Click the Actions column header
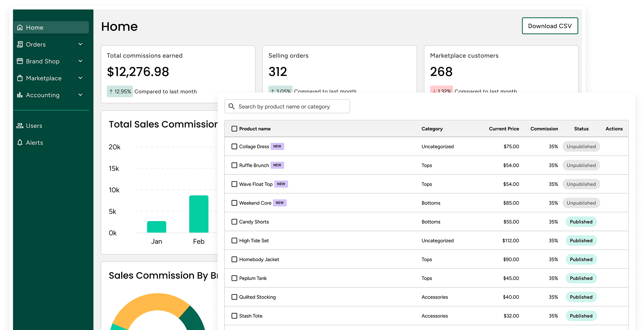644x330 pixels. click(x=614, y=129)
